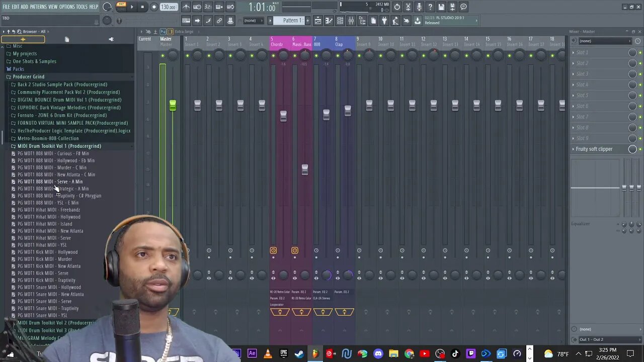Click the Clap track volume fader
The height and width of the screenshot is (362, 644).
coord(348,111)
